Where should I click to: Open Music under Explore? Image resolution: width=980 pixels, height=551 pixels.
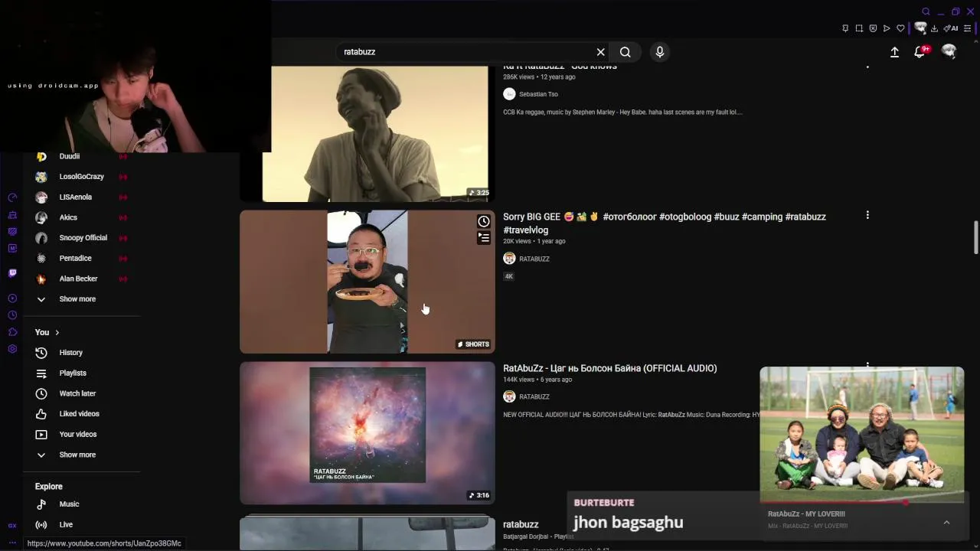click(x=69, y=504)
